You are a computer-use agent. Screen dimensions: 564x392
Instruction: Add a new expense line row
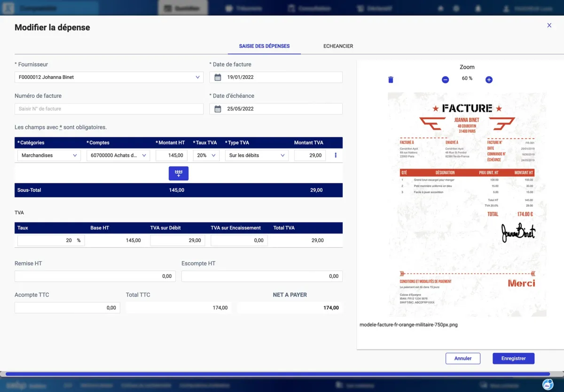179,173
